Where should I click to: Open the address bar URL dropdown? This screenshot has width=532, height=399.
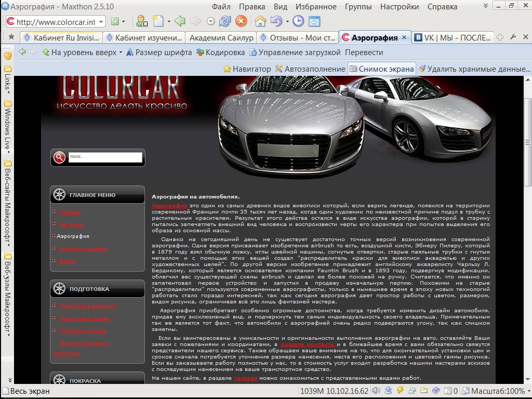(x=100, y=22)
